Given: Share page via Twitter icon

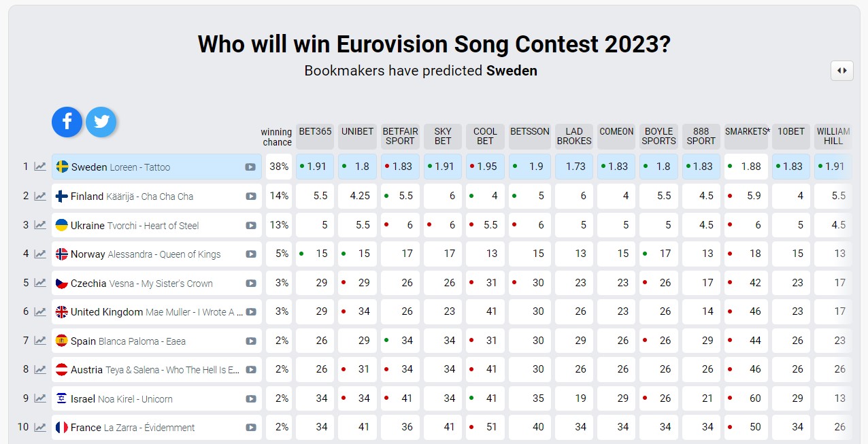Looking at the screenshot, I should tap(101, 122).
